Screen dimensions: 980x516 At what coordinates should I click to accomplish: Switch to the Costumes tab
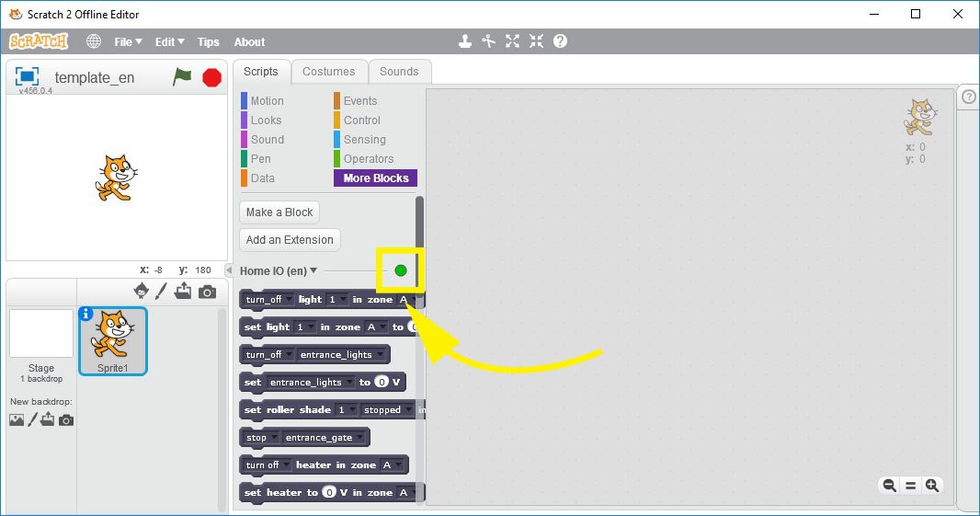click(328, 72)
